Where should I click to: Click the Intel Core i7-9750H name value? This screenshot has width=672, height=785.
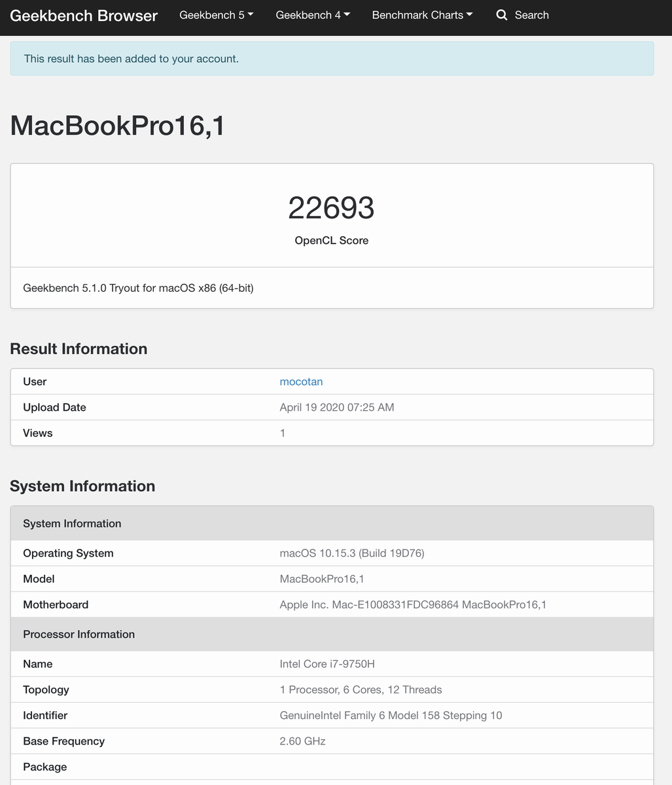pos(327,664)
